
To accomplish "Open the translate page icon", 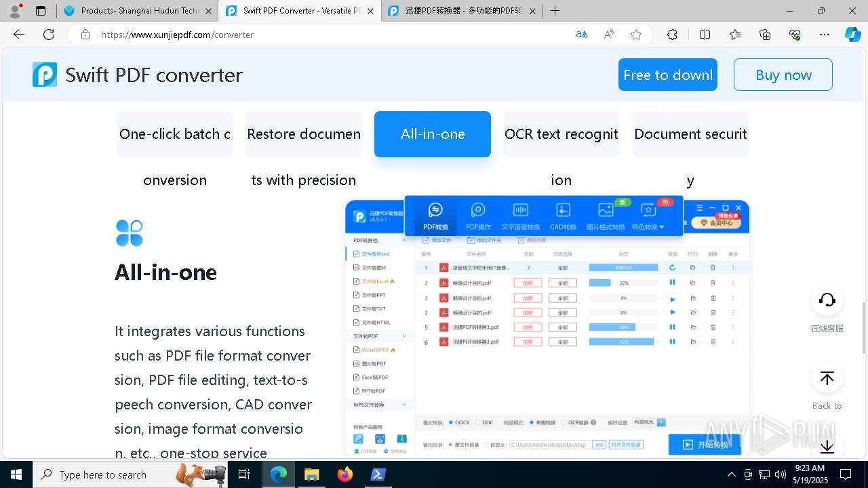I will pos(582,35).
